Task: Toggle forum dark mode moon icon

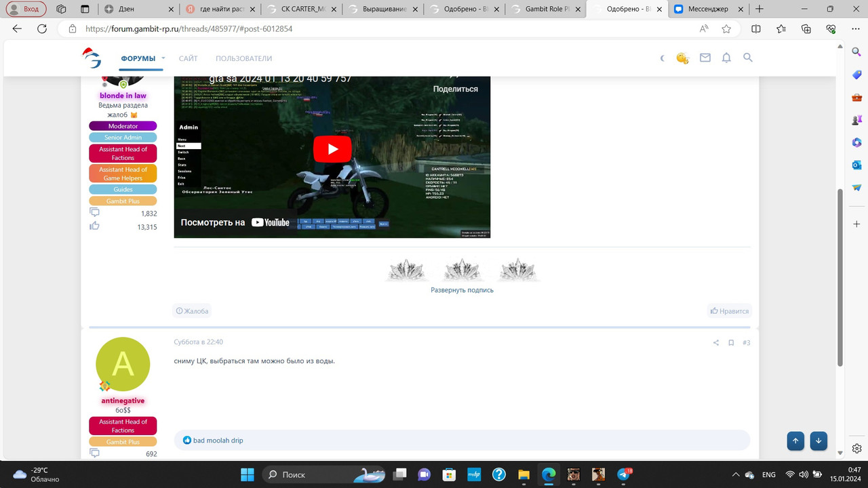Action: [x=663, y=58]
